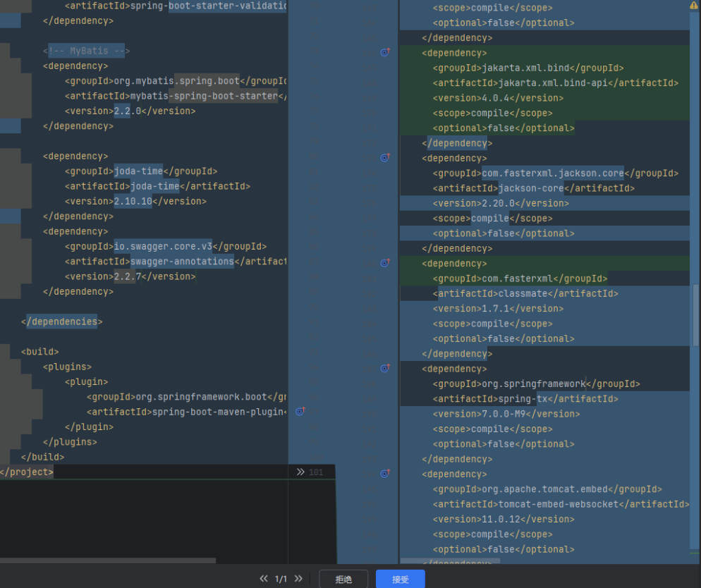Jump to next change with the right double-arrow

click(x=298, y=579)
